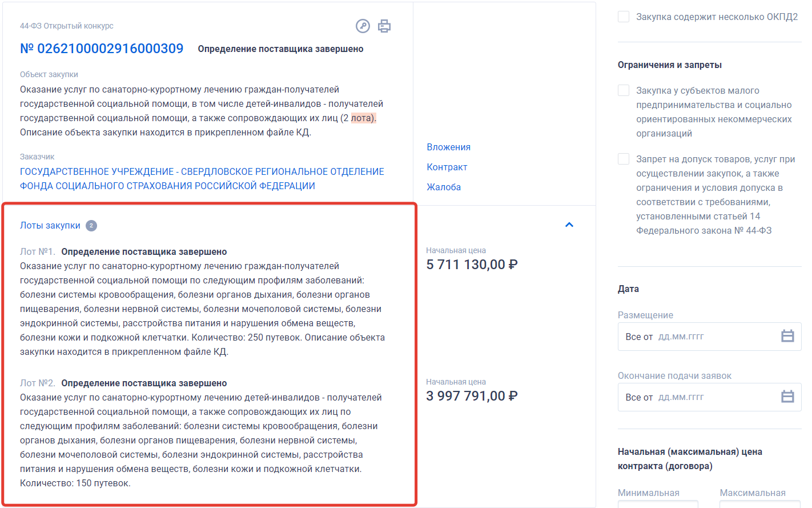Open the calendar icon for Размещение date
The width and height of the screenshot is (812, 508).
coord(788,336)
